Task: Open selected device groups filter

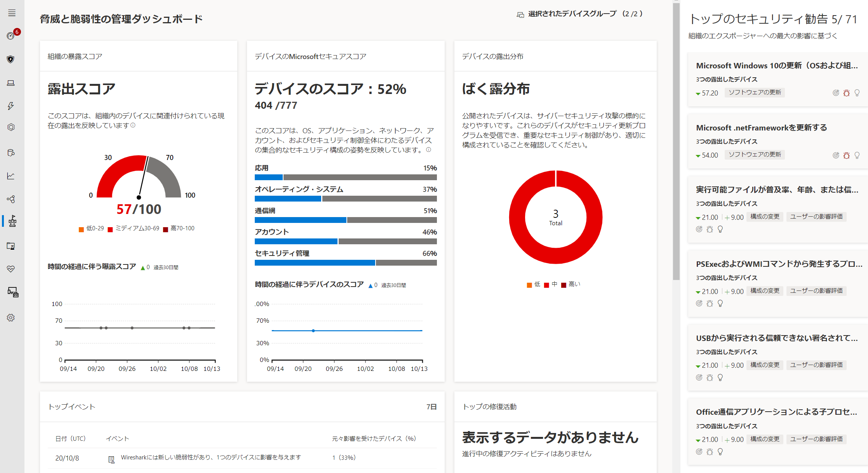Action: (580, 14)
